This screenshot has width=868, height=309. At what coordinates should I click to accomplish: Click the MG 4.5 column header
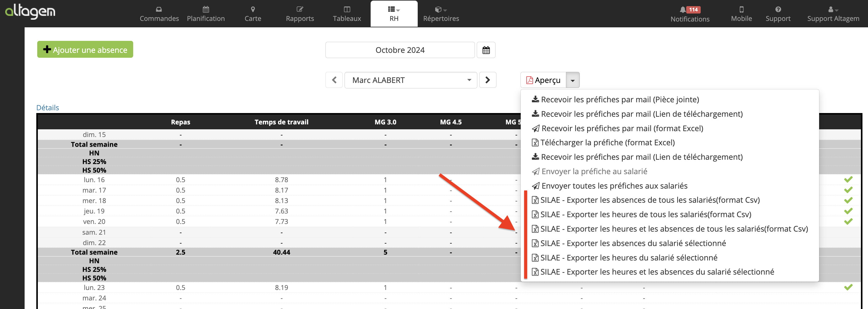[x=451, y=122]
